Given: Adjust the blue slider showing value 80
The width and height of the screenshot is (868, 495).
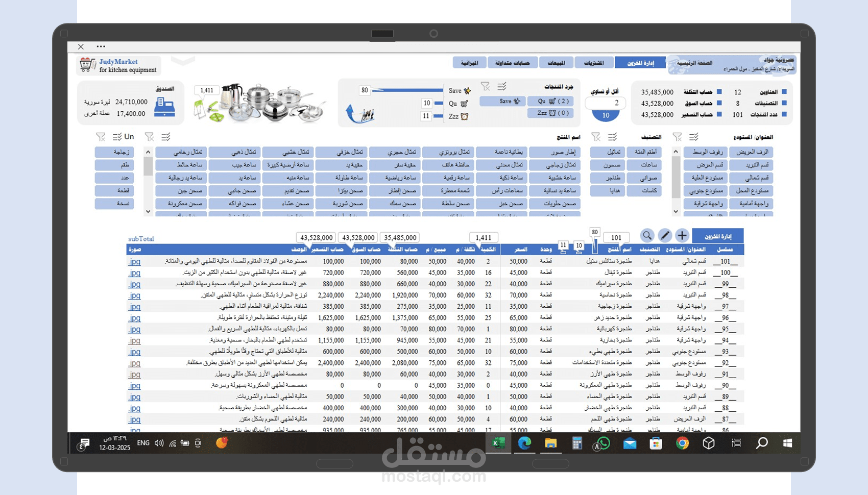Looking at the screenshot, I should tap(408, 90).
